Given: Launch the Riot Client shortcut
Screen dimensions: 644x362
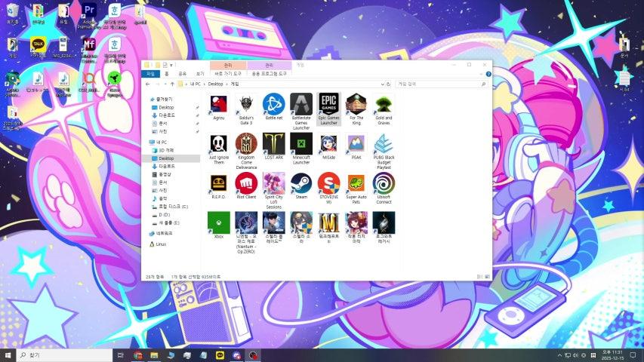Looking at the screenshot, I should coord(245,183).
